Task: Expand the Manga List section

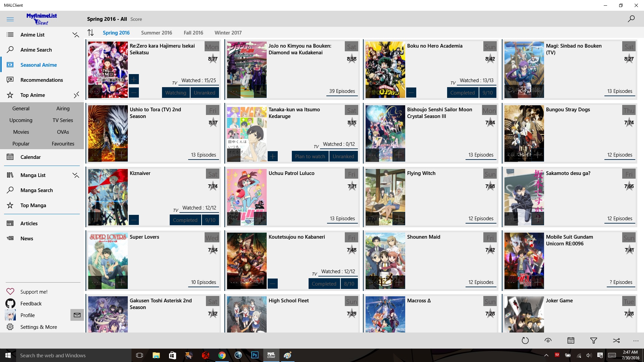Action: point(75,175)
